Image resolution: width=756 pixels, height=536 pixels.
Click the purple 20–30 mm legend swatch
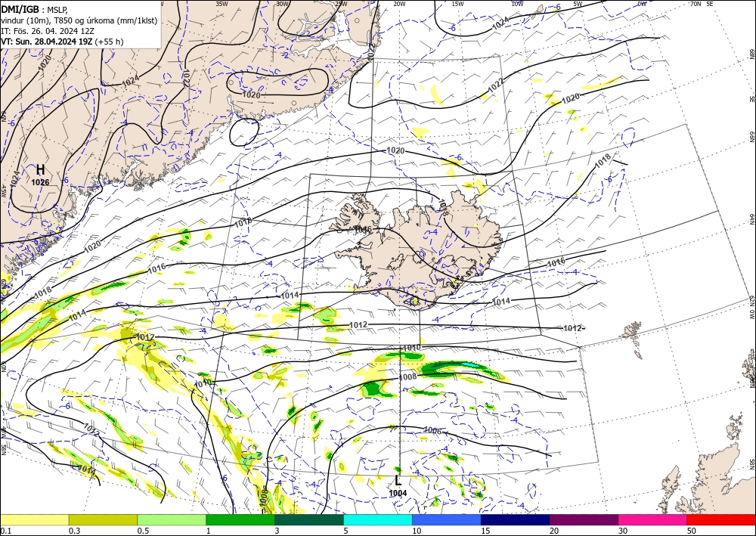(584, 519)
